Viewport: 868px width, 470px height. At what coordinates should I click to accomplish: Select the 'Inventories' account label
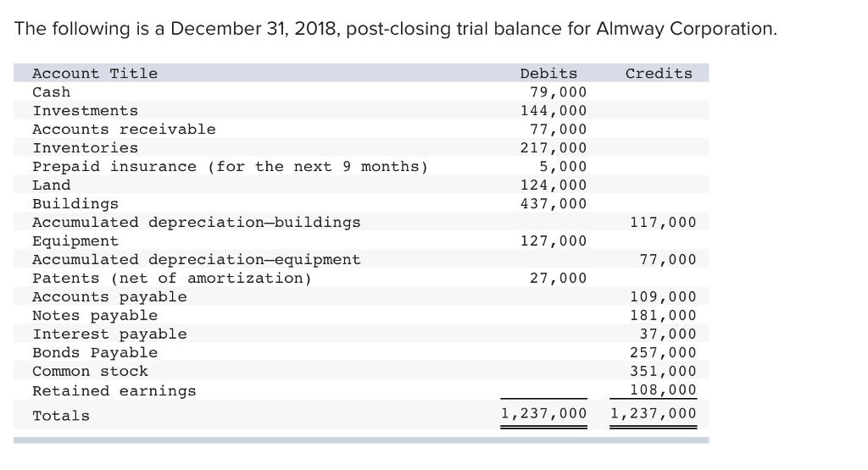86,148
